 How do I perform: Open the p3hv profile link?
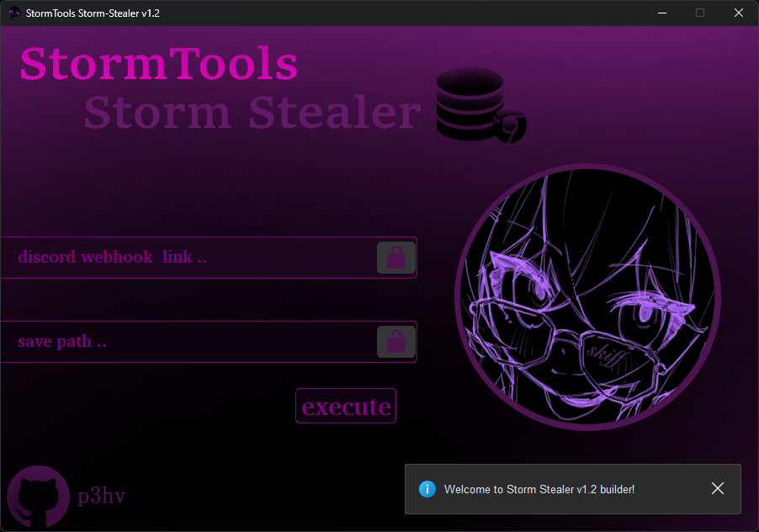click(x=101, y=496)
